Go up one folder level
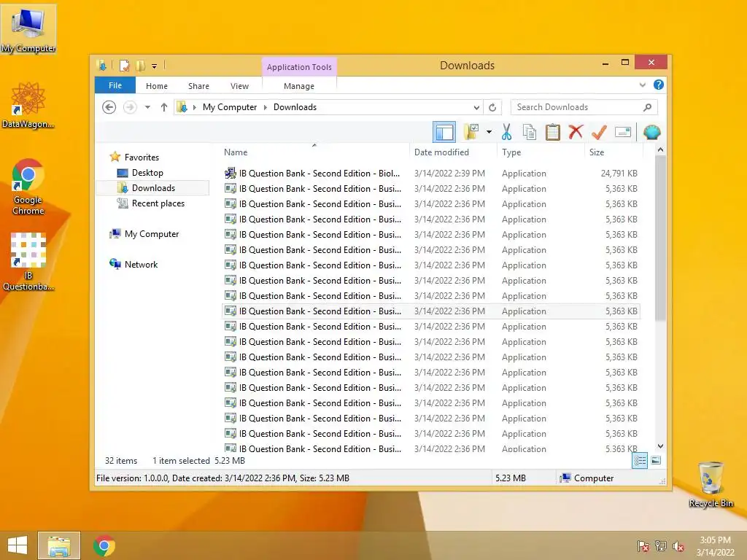This screenshot has height=560, width=747. (x=164, y=107)
